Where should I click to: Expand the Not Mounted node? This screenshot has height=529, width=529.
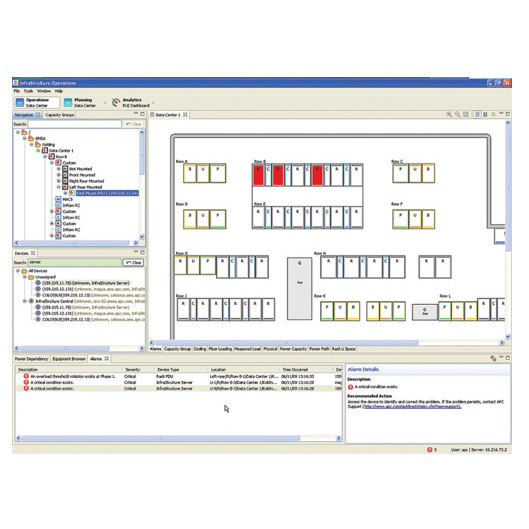(x=58, y=169)
